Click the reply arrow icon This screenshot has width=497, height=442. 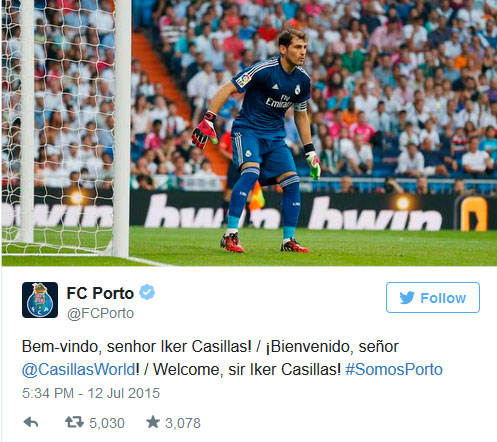(31, 423)
